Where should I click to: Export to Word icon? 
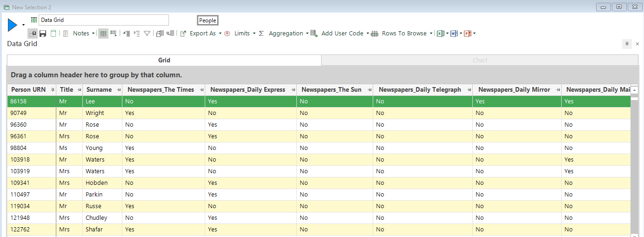click(x=454, y=34)
